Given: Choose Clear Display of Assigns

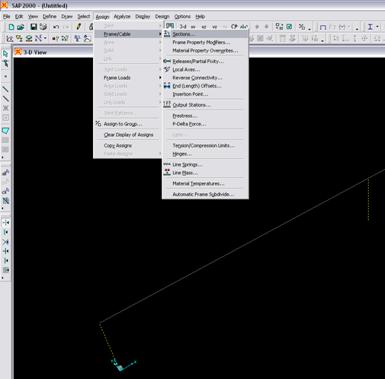Looking at the screenshot, I should coord(128,135).
